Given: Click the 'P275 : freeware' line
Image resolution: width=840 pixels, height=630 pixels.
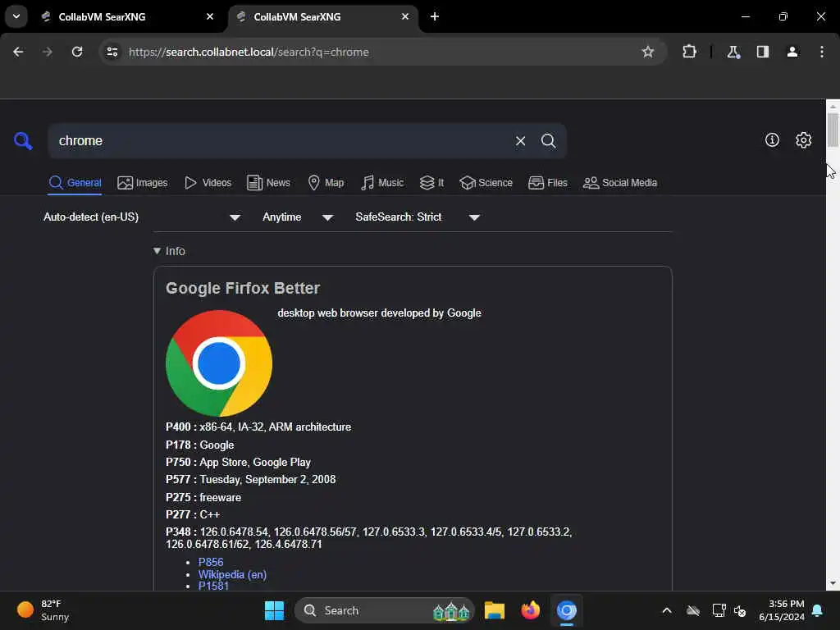Looking at the screenshot, I should 203,497.
